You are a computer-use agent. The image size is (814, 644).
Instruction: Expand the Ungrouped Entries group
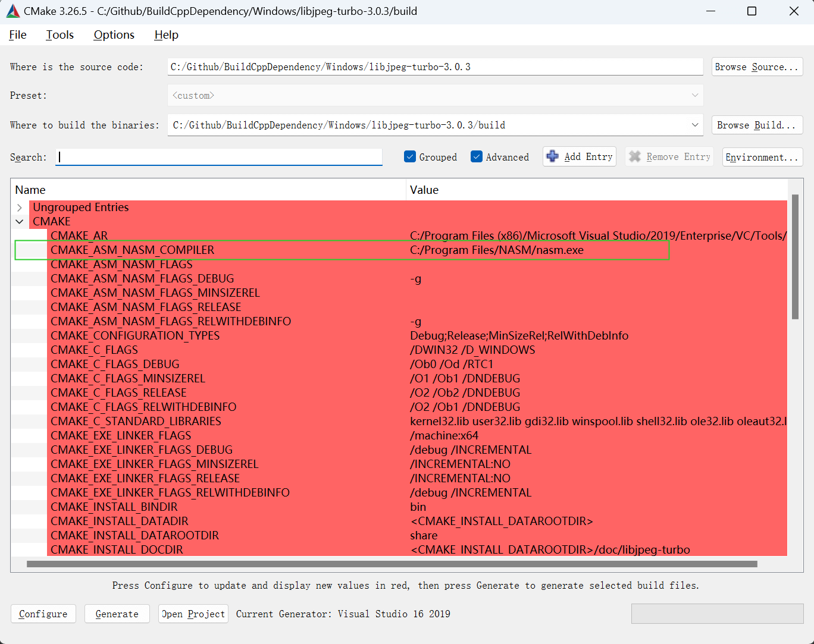pos(20,207)
